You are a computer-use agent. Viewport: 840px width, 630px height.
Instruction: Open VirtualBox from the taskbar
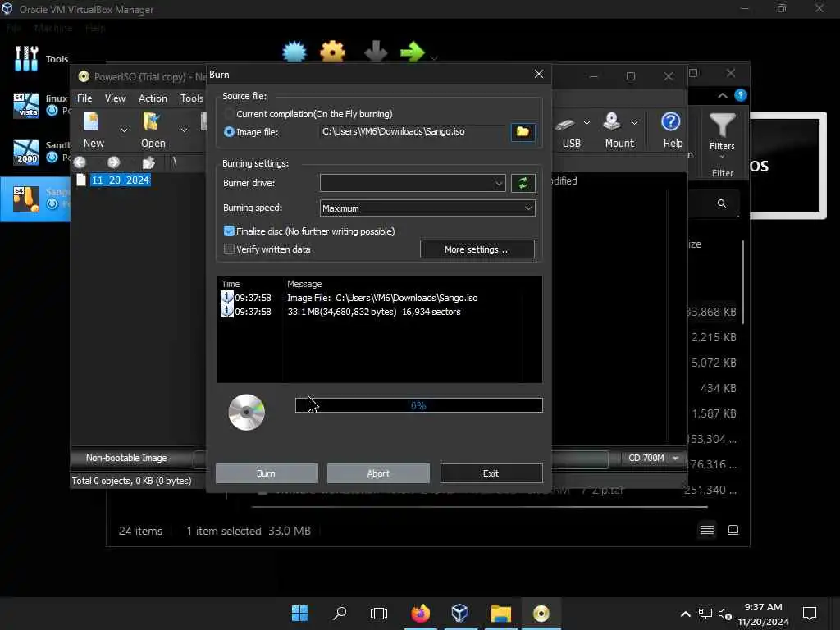pos(460,613)
